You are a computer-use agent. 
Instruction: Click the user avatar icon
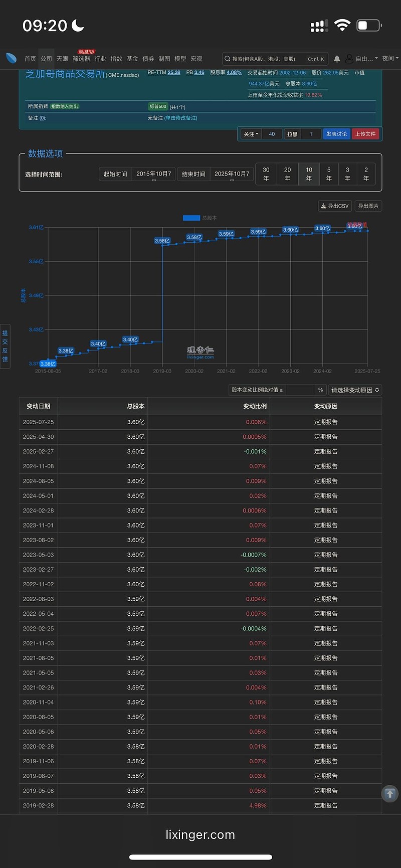pos(349,59)
